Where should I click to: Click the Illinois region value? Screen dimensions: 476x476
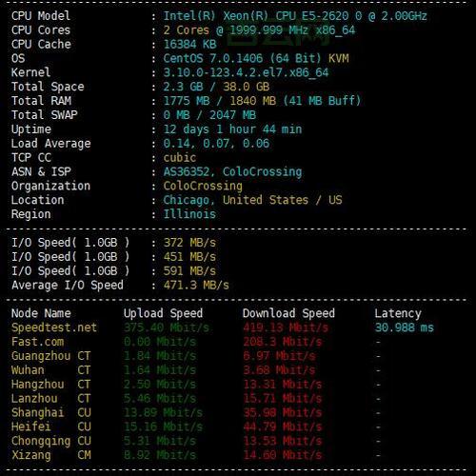[189, 214]
